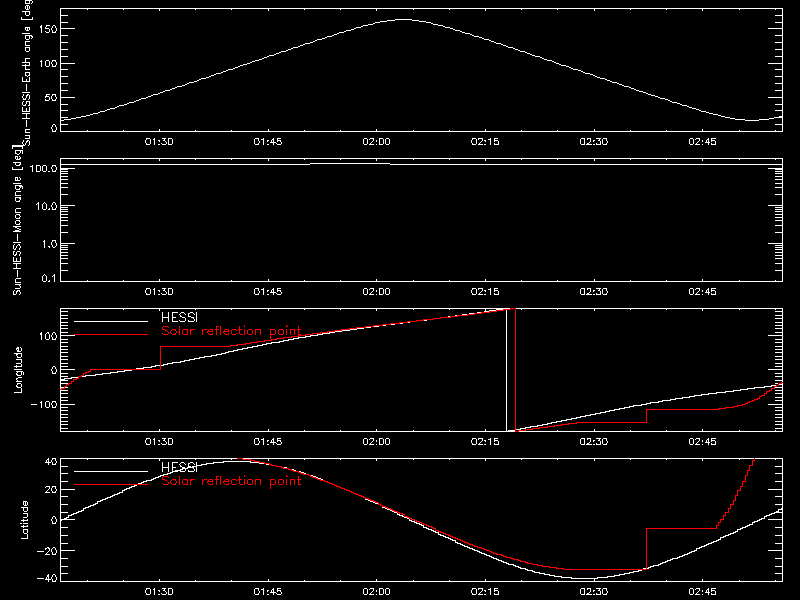This screenshot has height=600, width=800.
Task: Click the 1.0 tick on Moon angle plot
Action: coord(49,244)
